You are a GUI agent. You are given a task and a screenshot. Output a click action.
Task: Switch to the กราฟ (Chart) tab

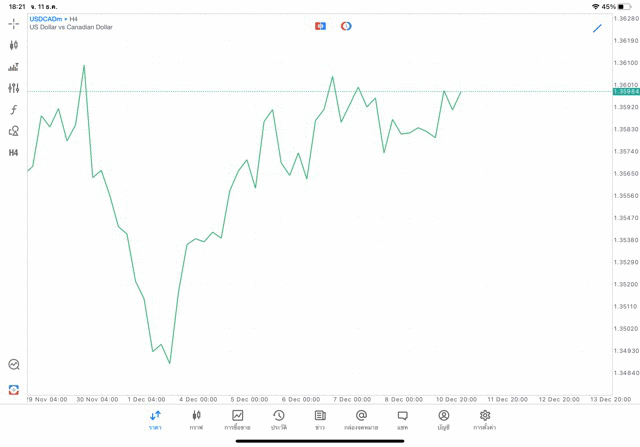pyautogui.click(x=196, y=419)
